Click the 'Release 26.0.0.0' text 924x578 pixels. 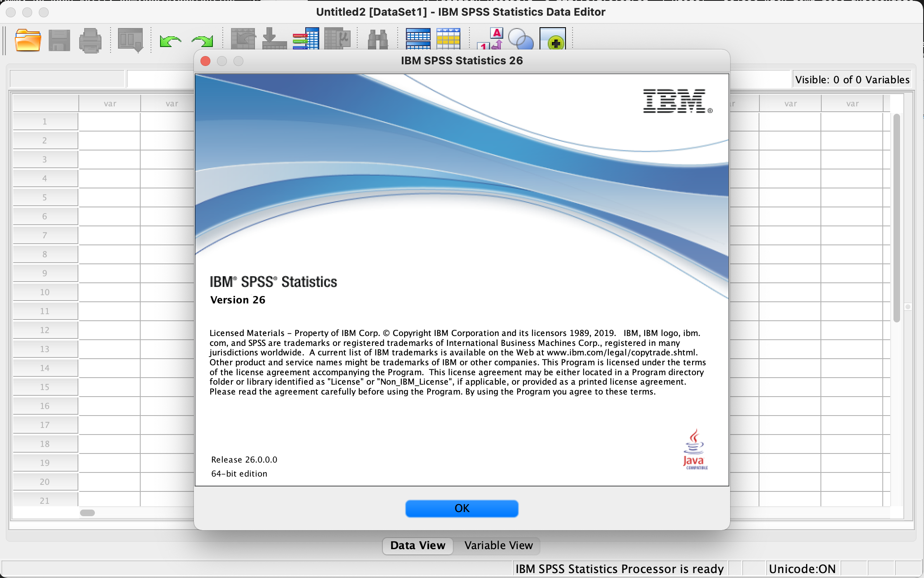click(244, 460)
